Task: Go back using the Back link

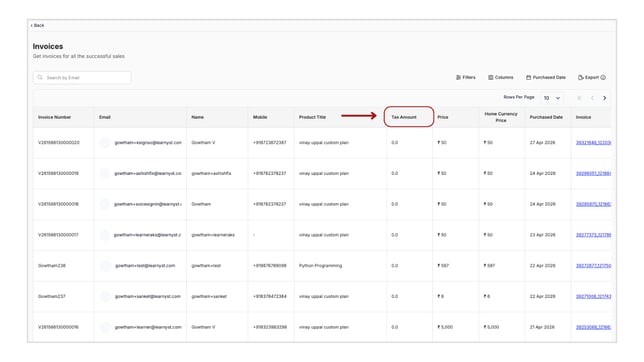Action: pos(37,25)
